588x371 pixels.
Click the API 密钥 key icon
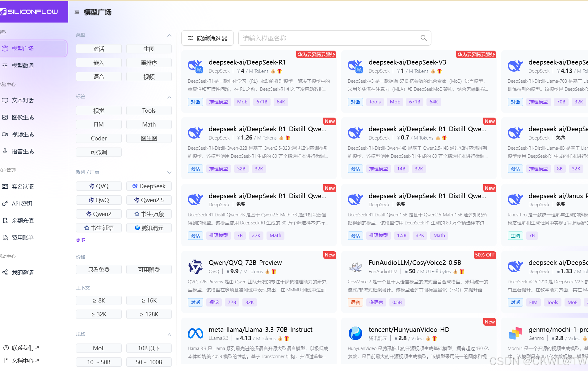tap(5, 203)
